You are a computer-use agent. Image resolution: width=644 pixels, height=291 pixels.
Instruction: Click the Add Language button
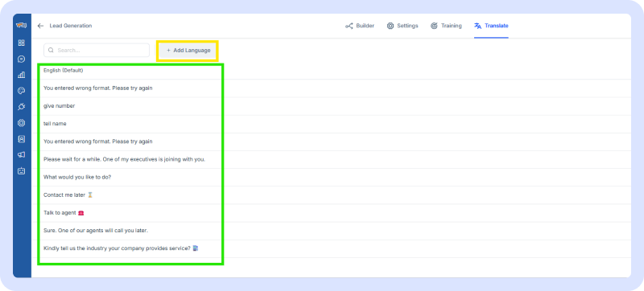click(188, 51)
